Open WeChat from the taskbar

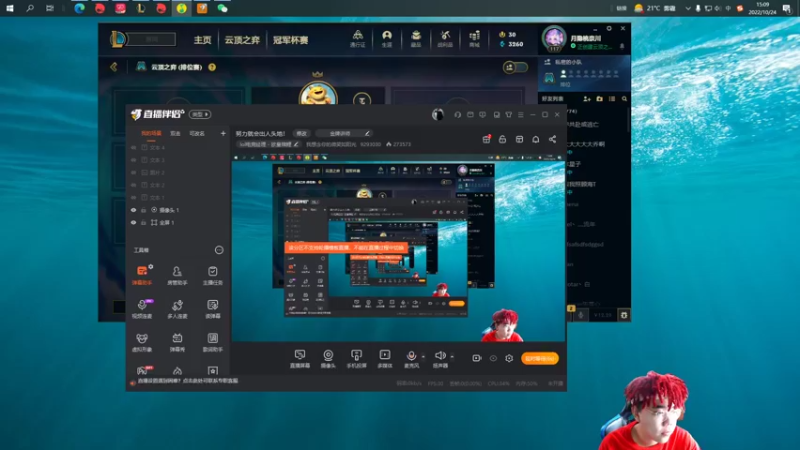(x=222, y=8)
